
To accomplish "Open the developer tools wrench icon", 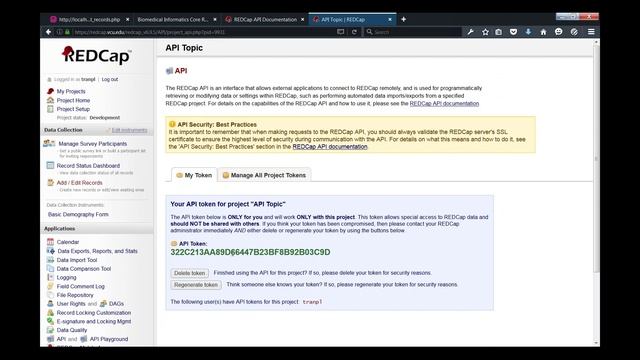I will point(470,32).
